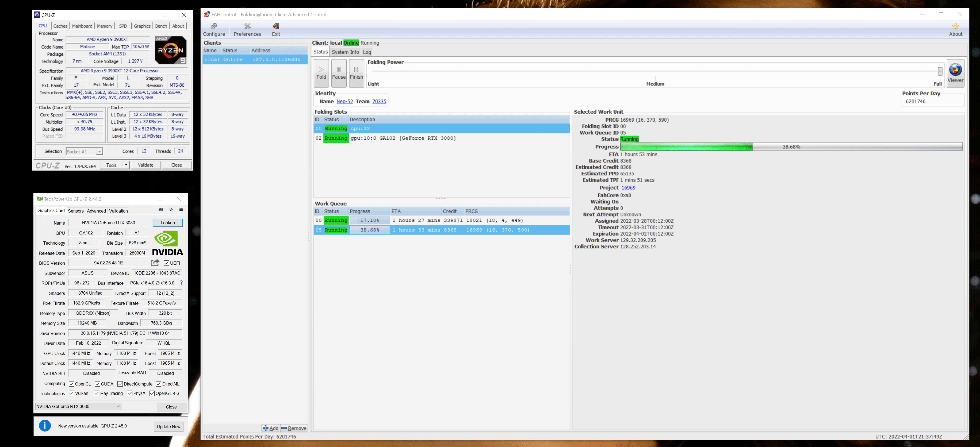980x447 pixels.
Task: Click the bus interface question mark in GPU-Z
Action: tap(181, 283)
